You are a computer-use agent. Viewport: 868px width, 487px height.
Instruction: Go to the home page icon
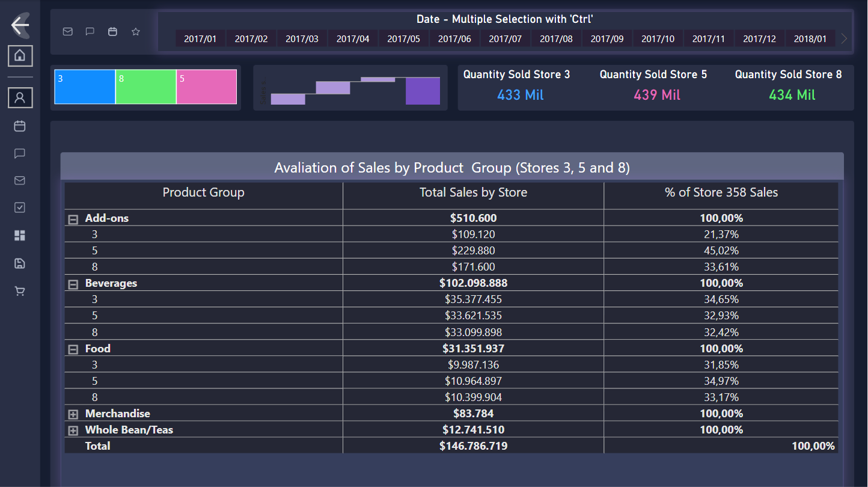click(x=20, y=56)
